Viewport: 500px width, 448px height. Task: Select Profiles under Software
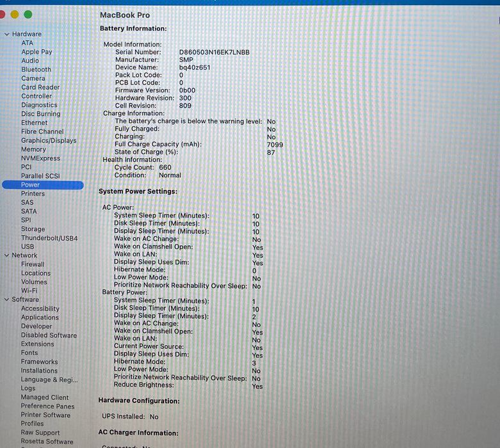(32, 424)
